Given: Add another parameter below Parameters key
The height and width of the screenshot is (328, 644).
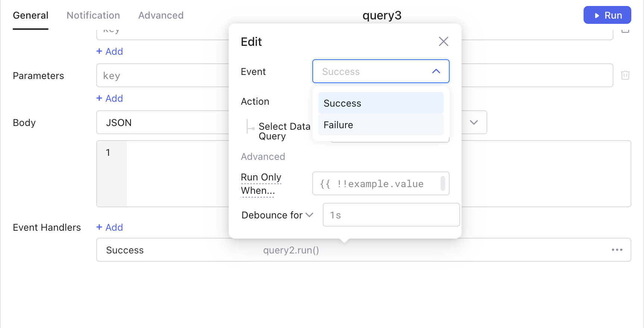Looking at the screenshot, I should [110, 98].
